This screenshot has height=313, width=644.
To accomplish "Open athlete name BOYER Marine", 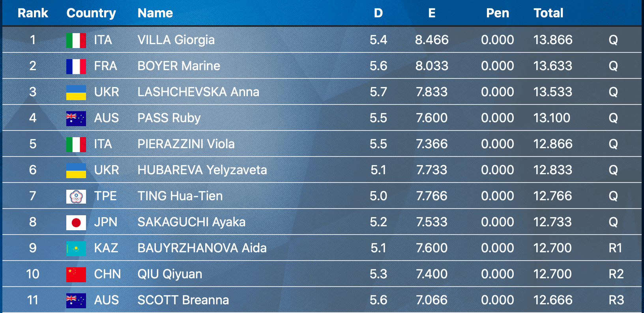I will point(179,66).
